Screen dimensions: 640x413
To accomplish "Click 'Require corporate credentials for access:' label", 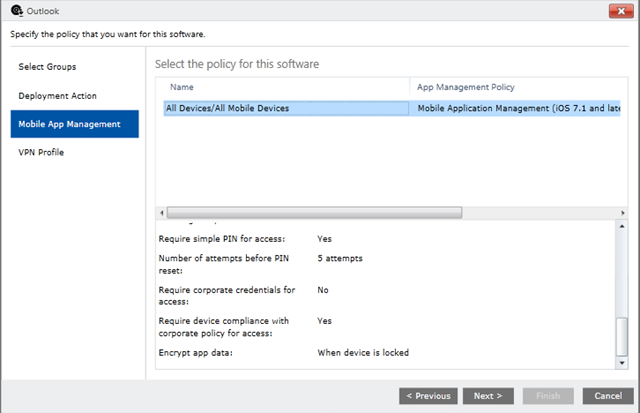I will coord(227,296).
